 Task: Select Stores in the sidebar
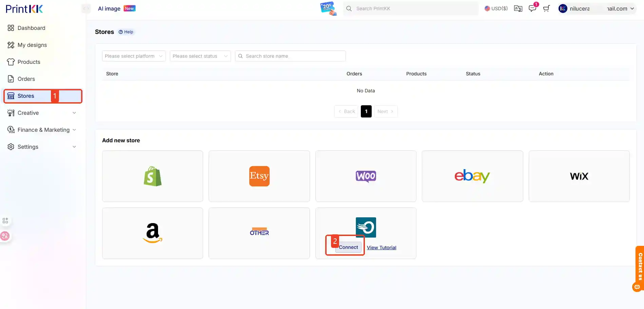(x=43, y=96)
